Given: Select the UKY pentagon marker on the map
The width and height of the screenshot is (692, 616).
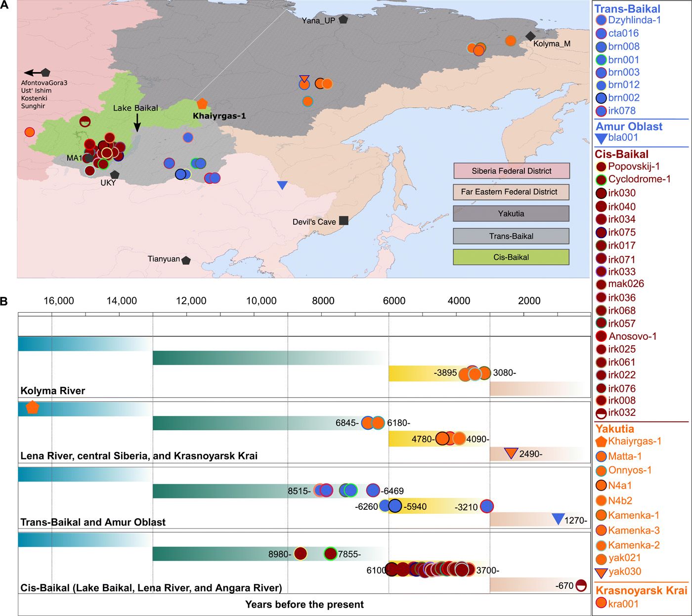Looking at the screenshot, I should [x=115, y=174].
